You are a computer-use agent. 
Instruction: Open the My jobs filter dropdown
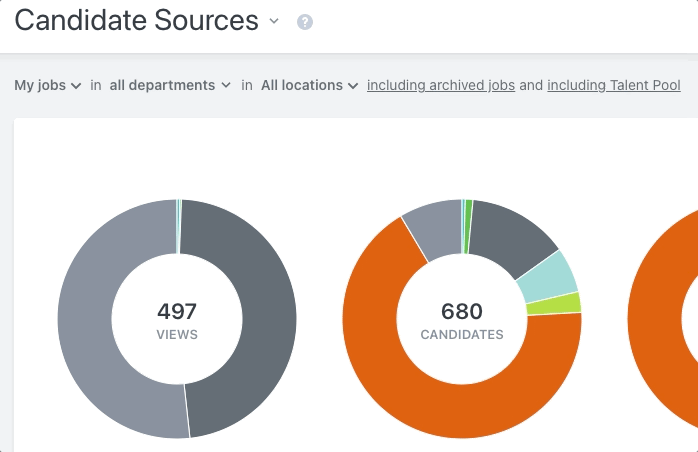point(48,85)
